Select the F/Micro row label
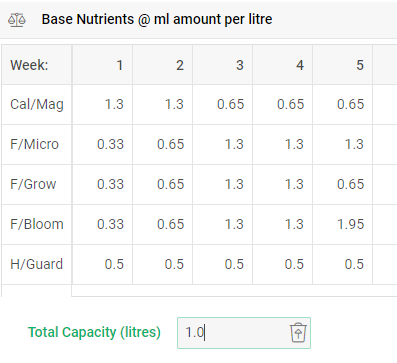397x363 pixels. (37, 144)
